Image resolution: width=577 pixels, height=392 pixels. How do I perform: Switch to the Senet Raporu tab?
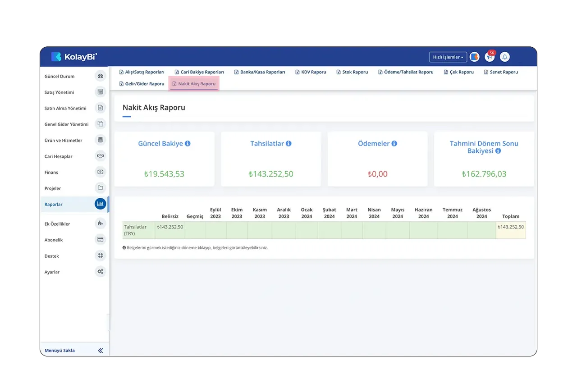(501, 72)
